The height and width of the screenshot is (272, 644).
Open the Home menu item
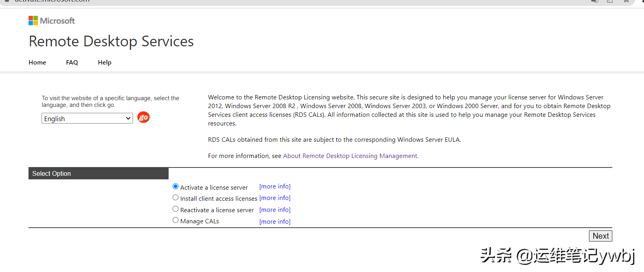37,63
